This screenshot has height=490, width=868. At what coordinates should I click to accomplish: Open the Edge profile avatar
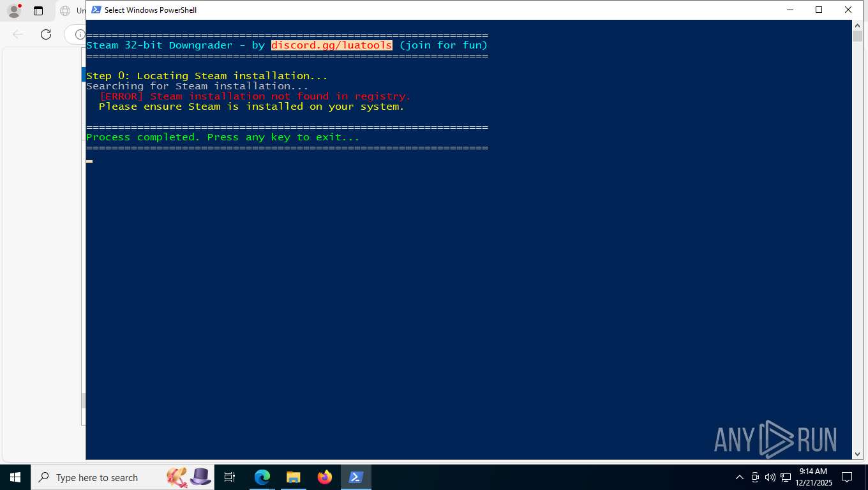(14, 10)
